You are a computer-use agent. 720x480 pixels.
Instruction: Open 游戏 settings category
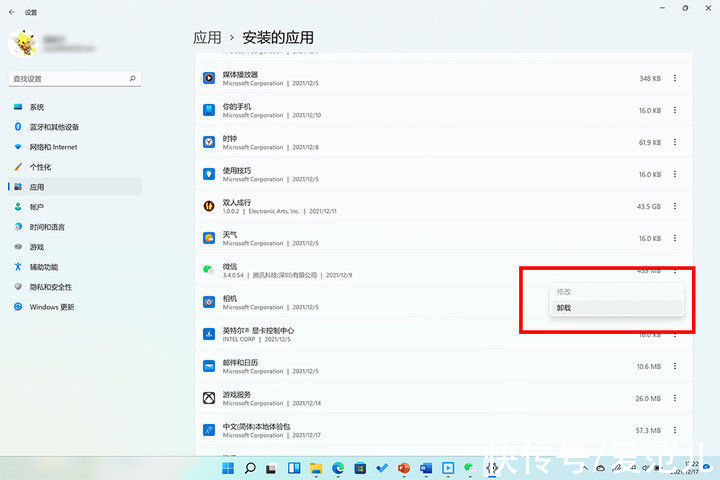(75, 247)
